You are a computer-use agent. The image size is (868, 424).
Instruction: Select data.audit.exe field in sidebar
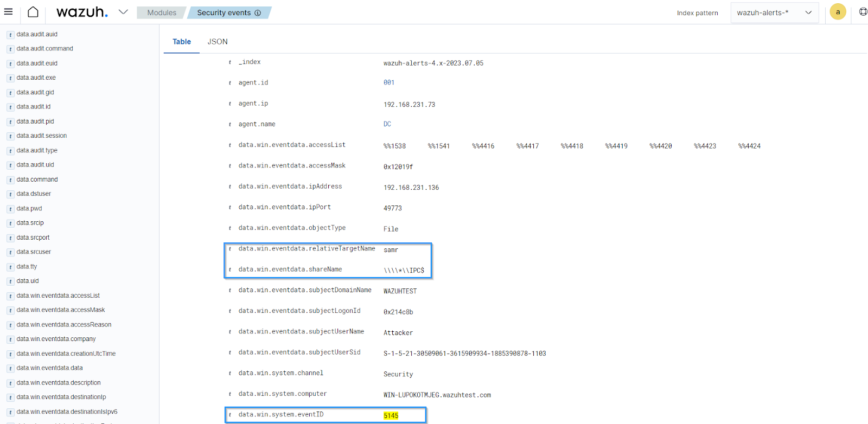point(36,78)
